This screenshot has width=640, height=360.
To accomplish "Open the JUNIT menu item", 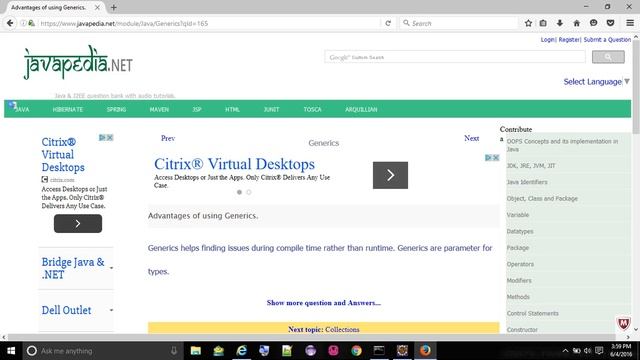I will pyautogui.click(x=271, y=109).
